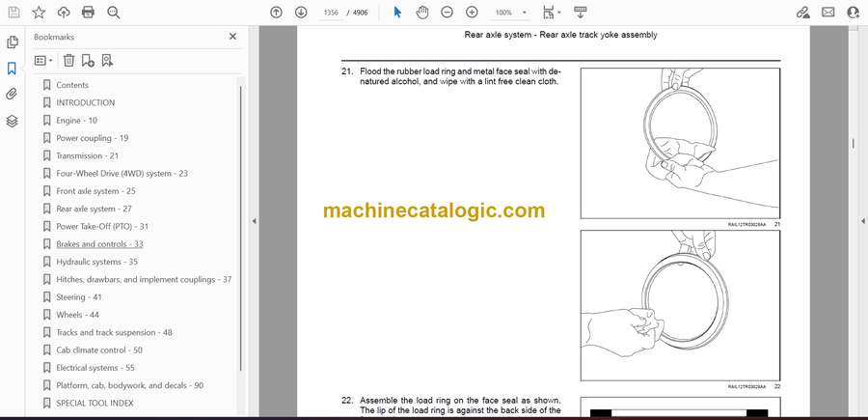Jump to Electrical systems - 55 bookmark

(x=95, y=368)
